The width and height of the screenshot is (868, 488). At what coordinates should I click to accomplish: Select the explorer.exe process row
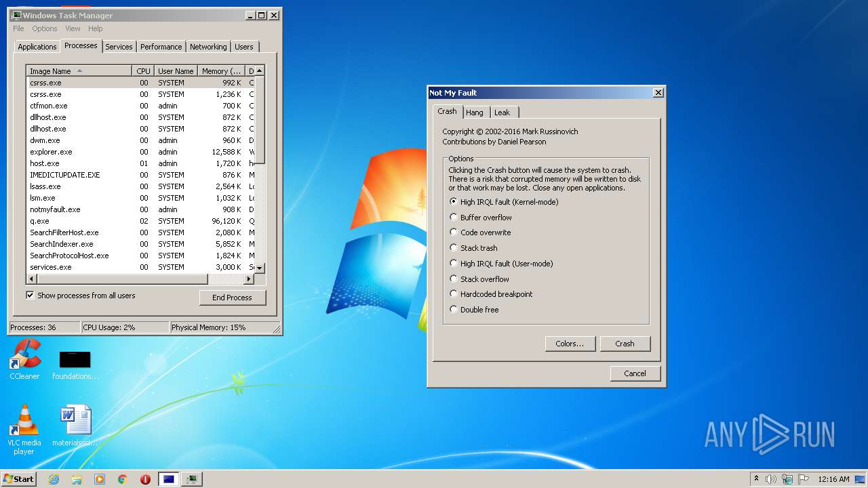(140, 152)
